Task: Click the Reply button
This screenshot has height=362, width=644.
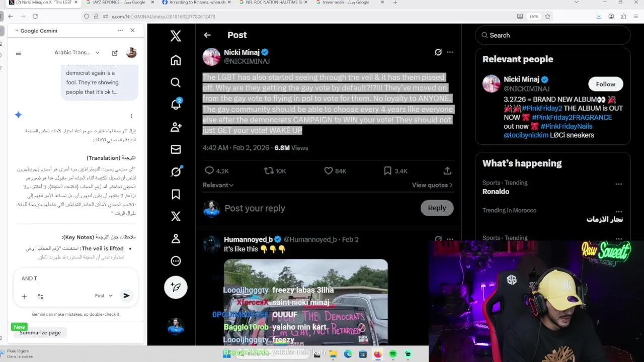Action: click(x=437, y=208)
